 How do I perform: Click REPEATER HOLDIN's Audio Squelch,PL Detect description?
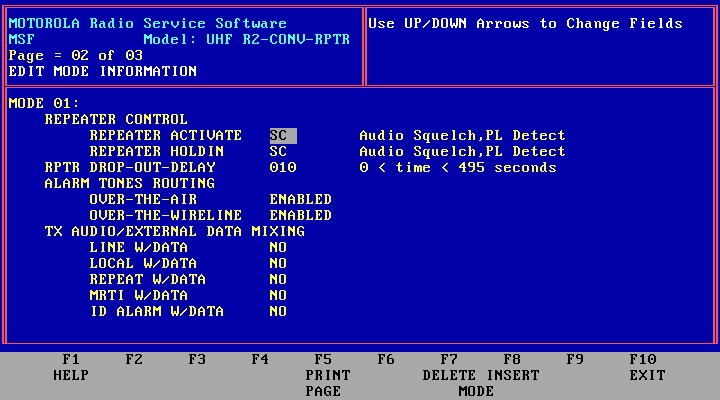coord(462,152)
